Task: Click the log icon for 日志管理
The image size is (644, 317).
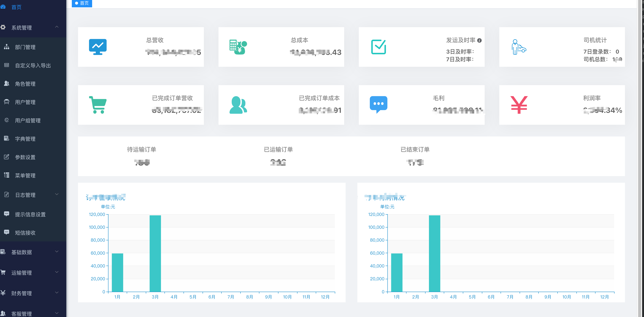Action: pos(7,195)
